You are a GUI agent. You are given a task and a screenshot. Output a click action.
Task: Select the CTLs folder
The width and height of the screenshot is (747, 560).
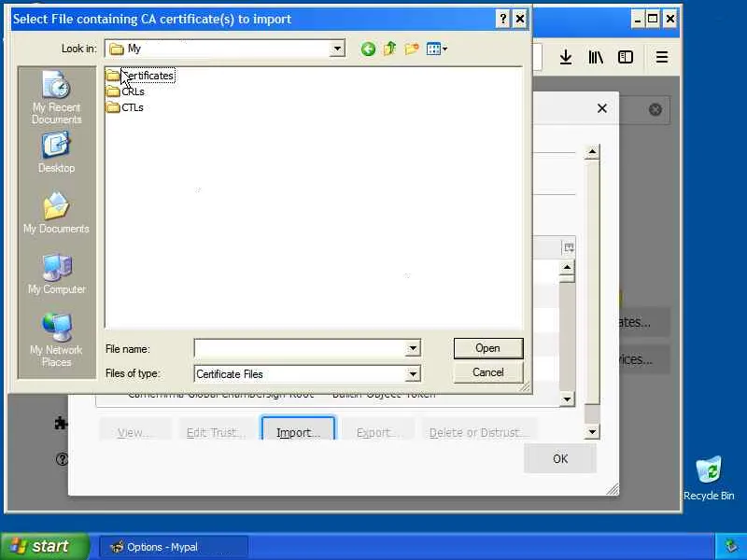(125, 107)
